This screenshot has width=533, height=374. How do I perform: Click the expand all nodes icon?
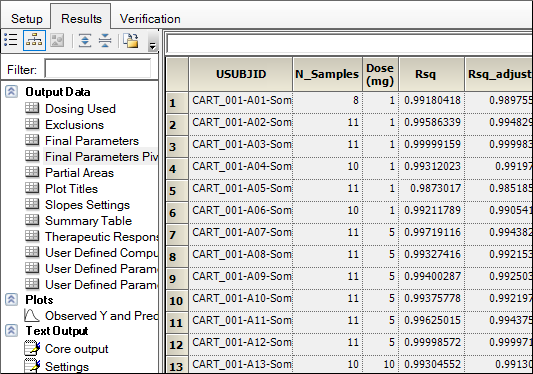85,40
